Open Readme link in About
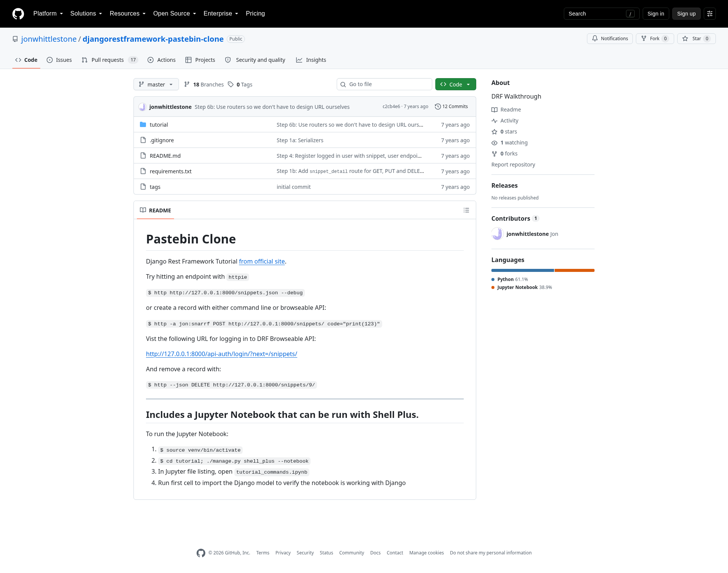 click(506, 110)
